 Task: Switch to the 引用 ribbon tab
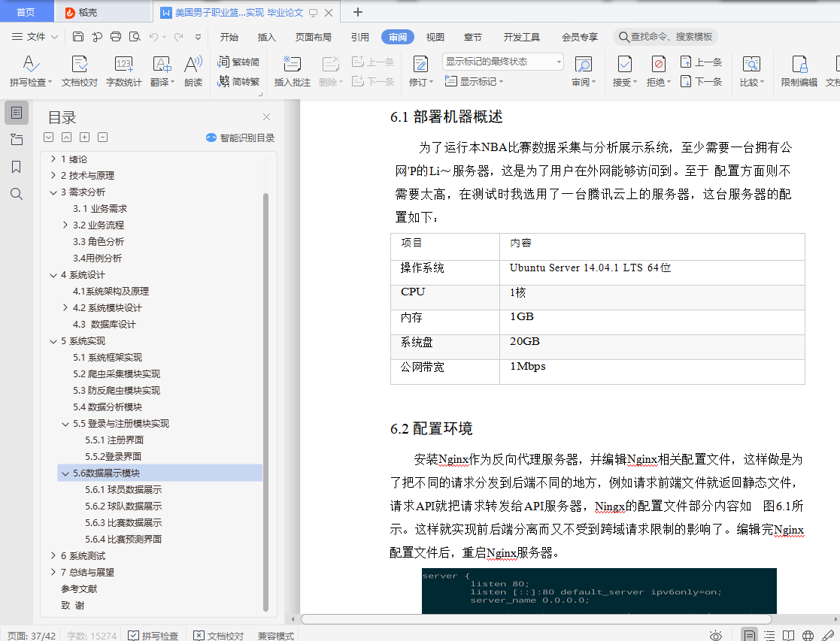pos(360,37)
